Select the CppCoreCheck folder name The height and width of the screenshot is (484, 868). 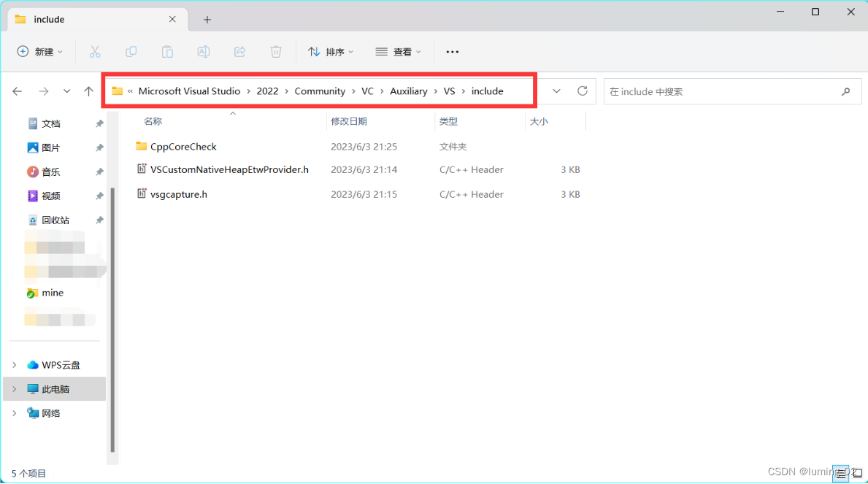[183, 147]
